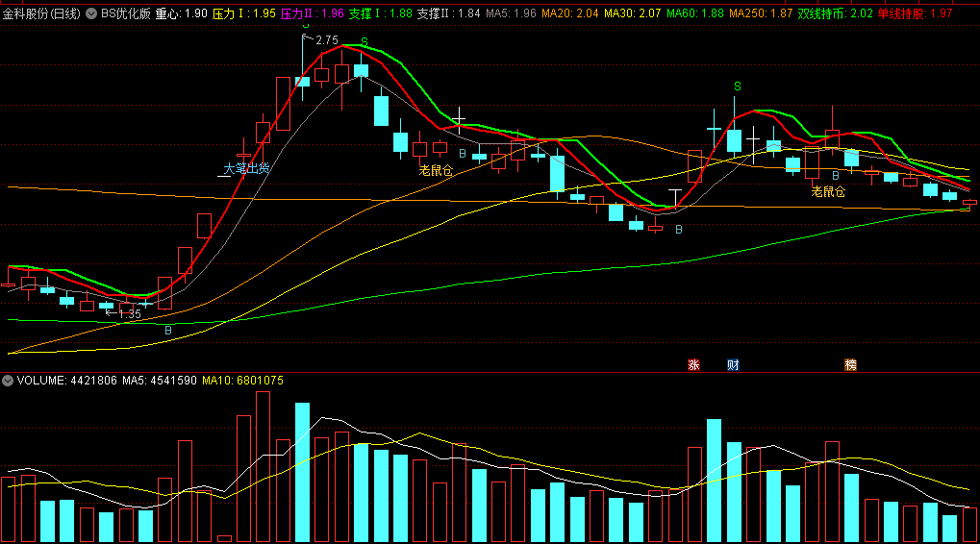Screen dimensions: 980x544
Task: Select the tallest red hollow volume bar
Action: pos(263,466)
